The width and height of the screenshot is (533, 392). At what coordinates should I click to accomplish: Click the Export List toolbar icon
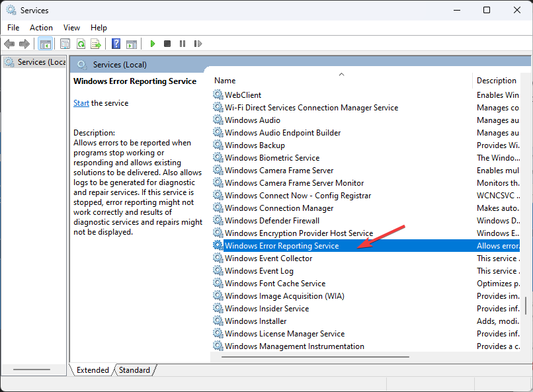pyautogui.click(x=96, y=44)
